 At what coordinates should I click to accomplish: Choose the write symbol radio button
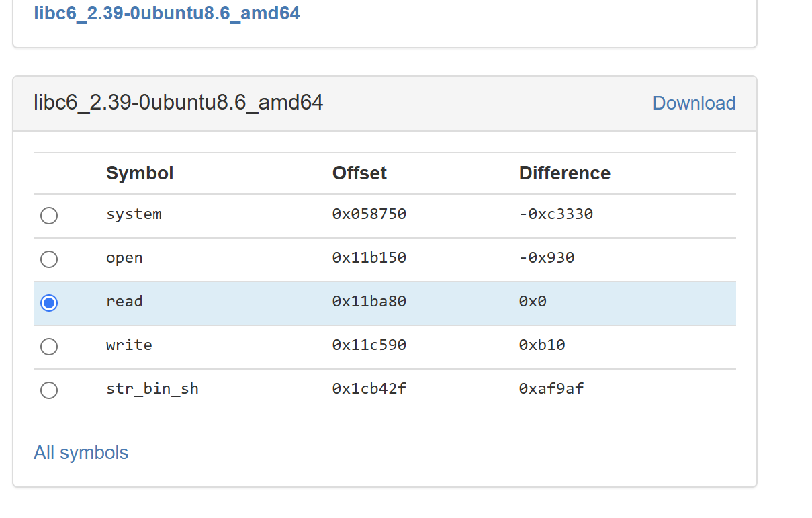point(49,347)
